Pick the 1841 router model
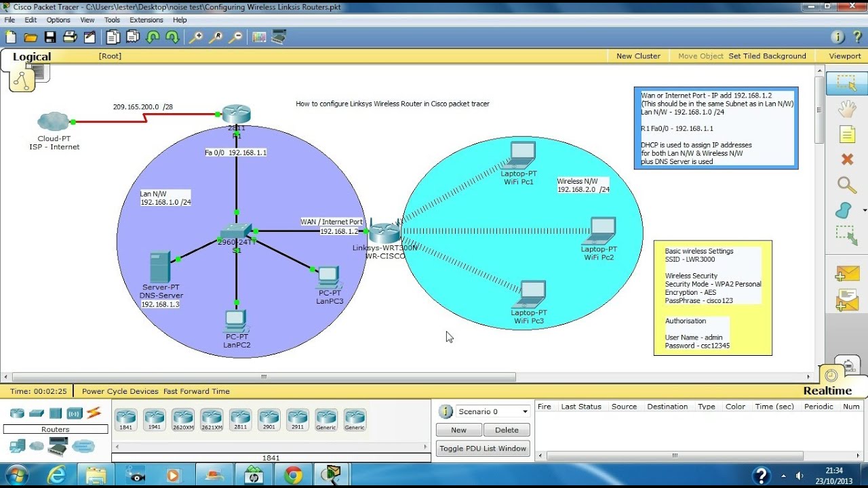The image size is (868, 488). point(125,420)
